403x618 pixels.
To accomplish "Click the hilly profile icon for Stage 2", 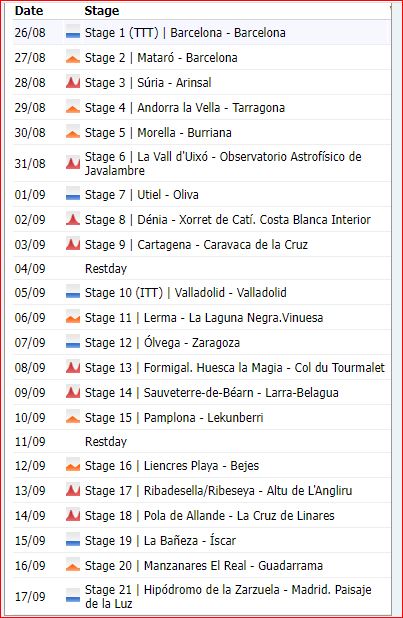I will [73, 57].
